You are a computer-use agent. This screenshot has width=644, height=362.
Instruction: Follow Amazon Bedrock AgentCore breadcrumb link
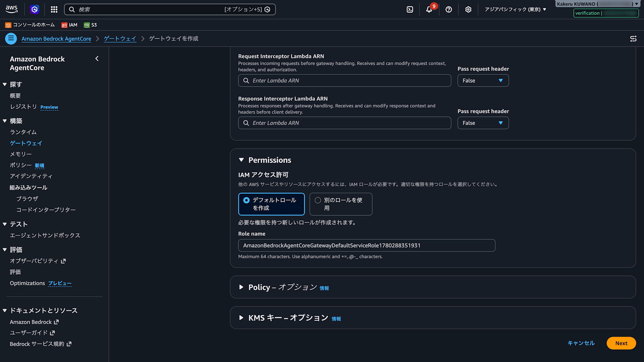(56, 39)
